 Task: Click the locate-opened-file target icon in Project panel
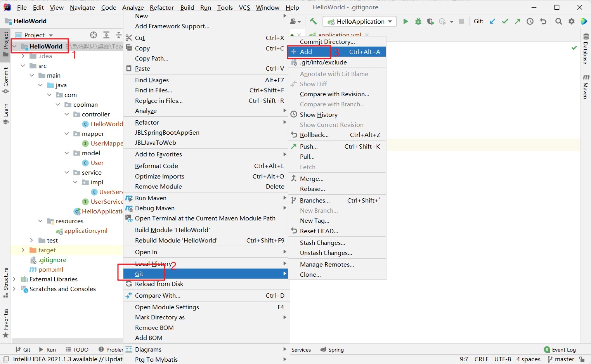(94, 35)
